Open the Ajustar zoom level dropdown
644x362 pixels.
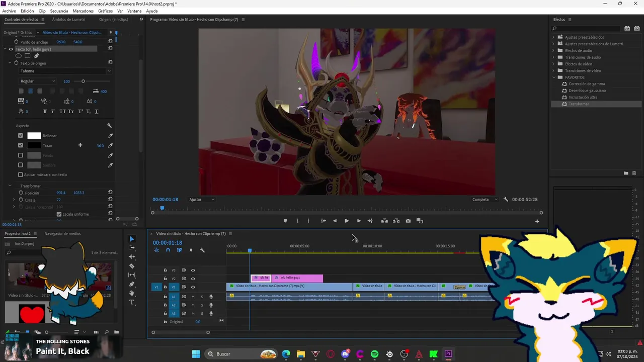click(202, 200)
